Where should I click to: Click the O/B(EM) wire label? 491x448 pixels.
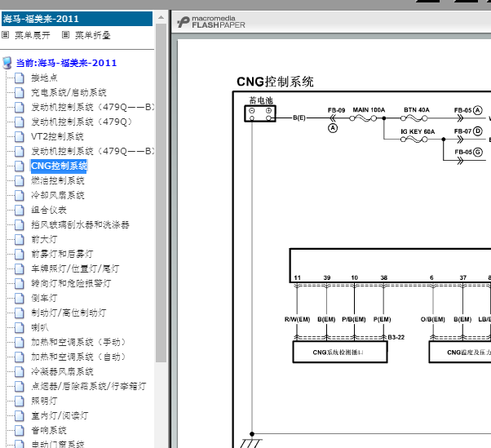tap(433, 319)
